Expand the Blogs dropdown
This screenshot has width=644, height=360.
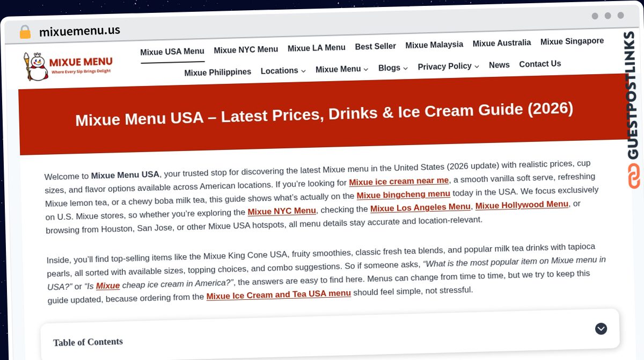[x=393, y=68]
